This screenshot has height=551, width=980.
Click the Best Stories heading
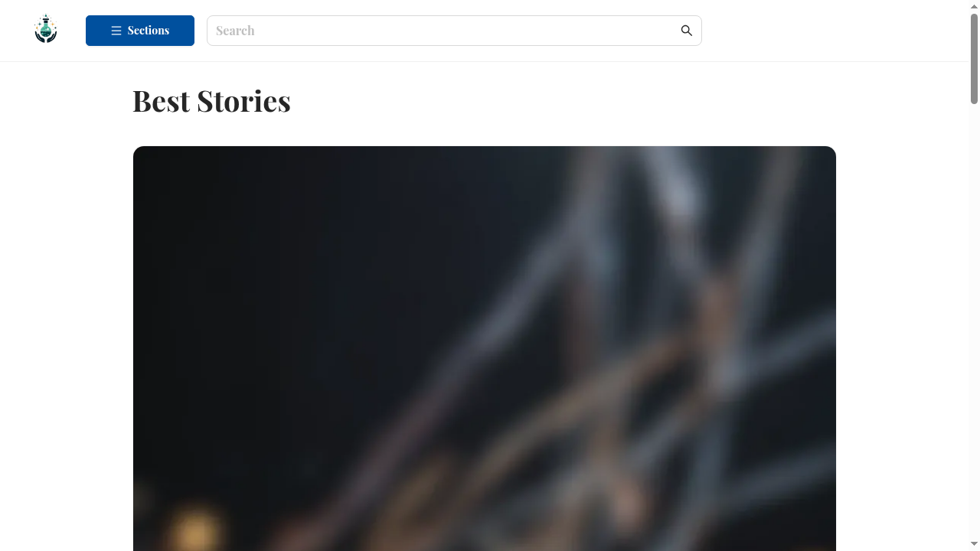pos(211,101)
